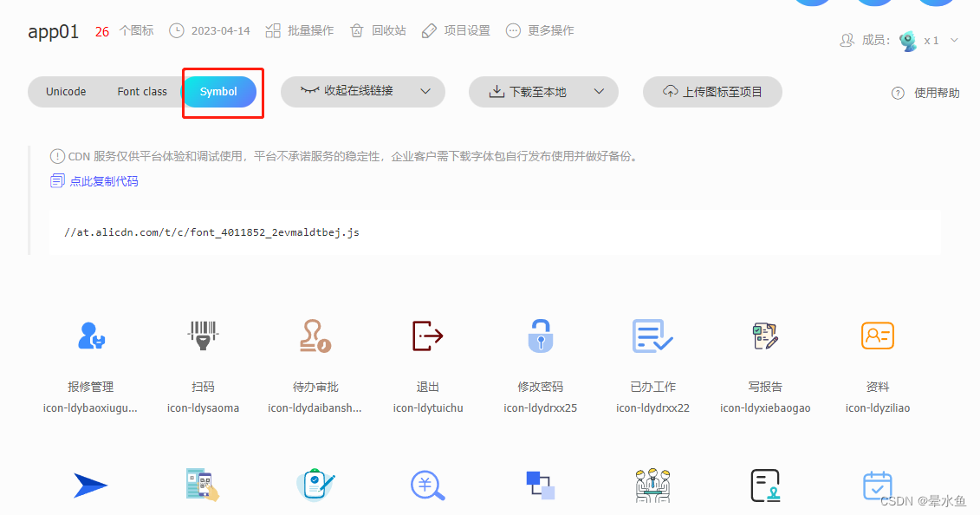Click the icon-ldyxiebaogao class name
This screenshot has width=980, height=515.
tap(765, 408)
